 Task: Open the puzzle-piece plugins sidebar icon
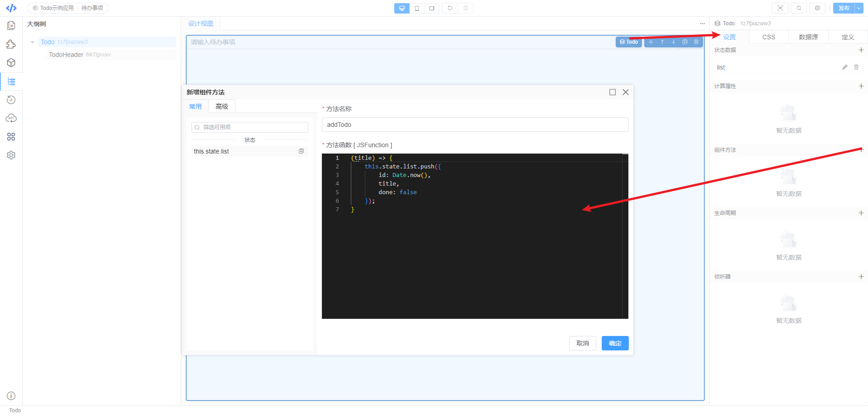(11, 44)
